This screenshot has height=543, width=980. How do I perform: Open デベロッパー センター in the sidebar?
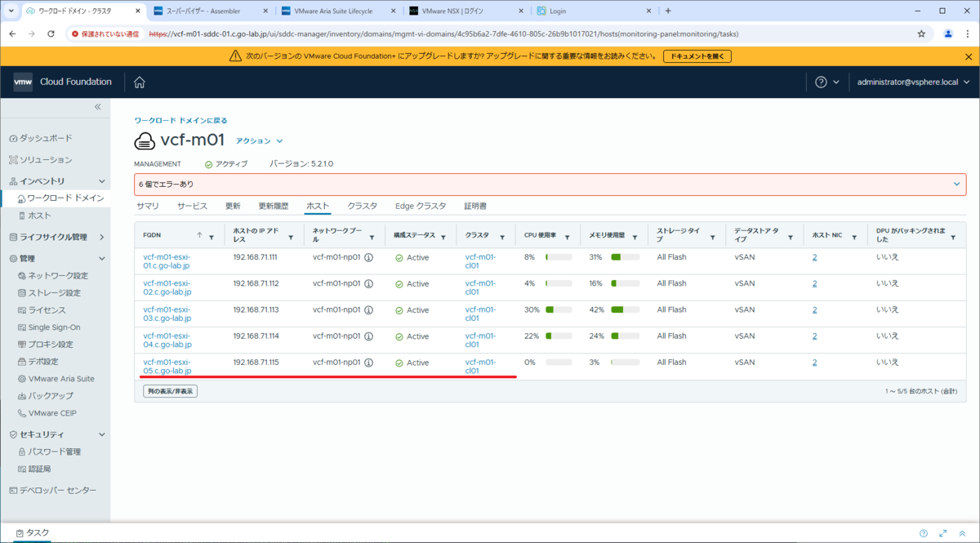52,490
